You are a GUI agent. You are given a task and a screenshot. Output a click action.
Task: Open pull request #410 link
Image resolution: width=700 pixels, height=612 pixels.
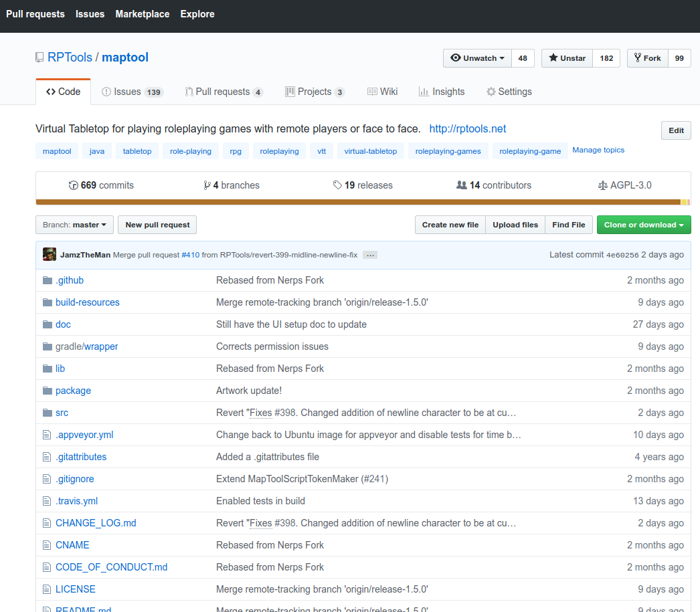191,255
